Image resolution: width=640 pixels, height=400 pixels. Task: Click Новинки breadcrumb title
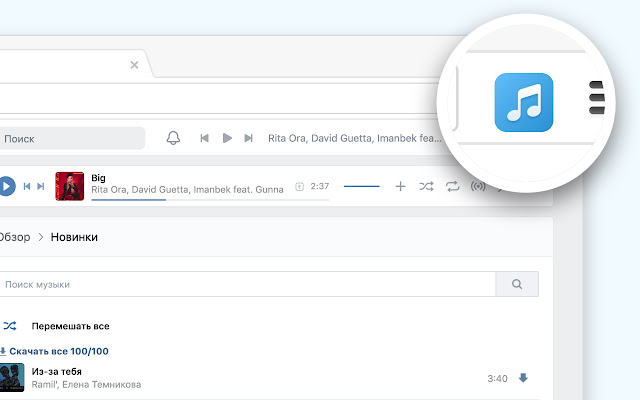point(74,237)
